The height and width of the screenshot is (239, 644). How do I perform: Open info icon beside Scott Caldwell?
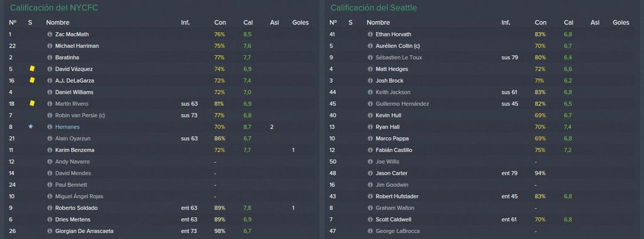point(370,220)
